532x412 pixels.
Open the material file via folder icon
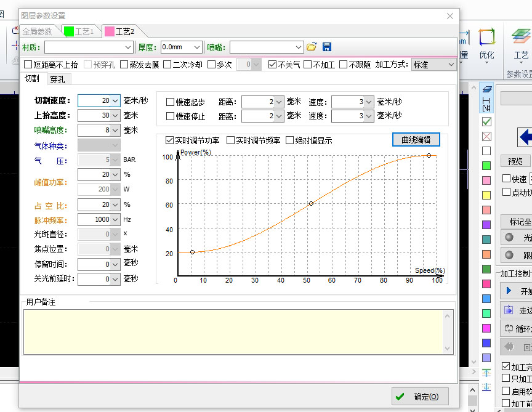point(310,46)
